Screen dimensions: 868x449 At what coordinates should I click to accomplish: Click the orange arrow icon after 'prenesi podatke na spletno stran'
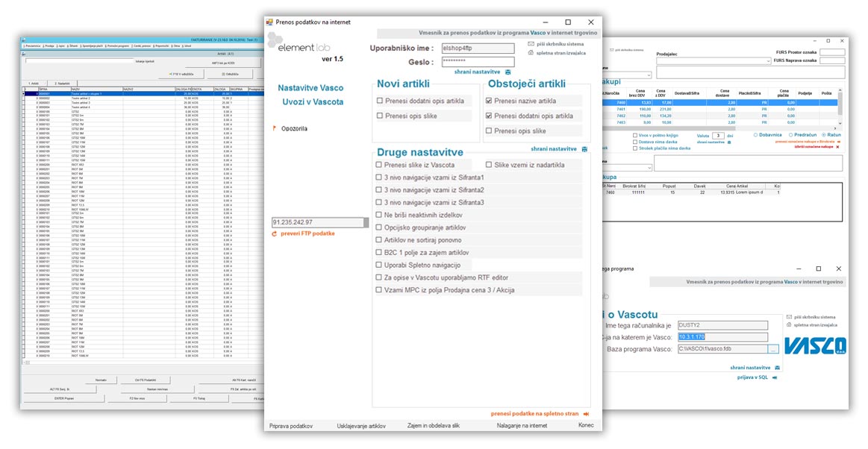(586, 414)
